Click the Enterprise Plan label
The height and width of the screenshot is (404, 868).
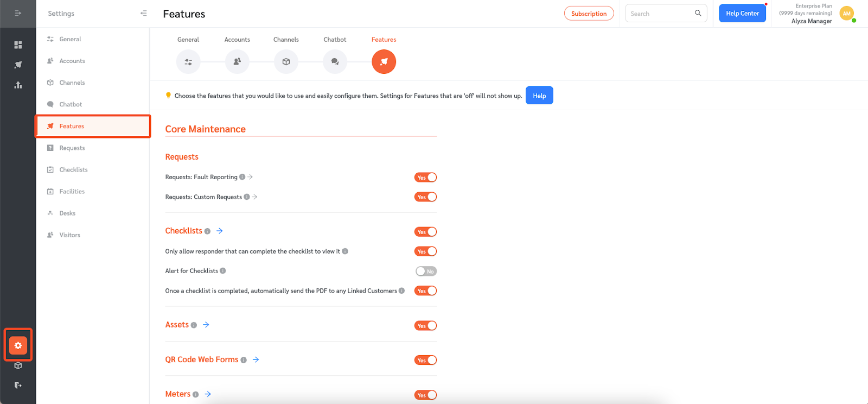814,6
